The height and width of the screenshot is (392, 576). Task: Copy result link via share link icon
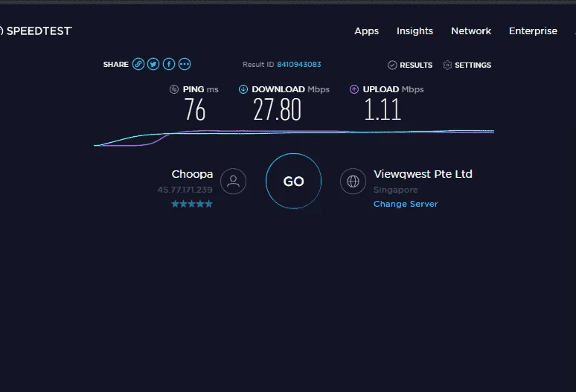(138, 64)
